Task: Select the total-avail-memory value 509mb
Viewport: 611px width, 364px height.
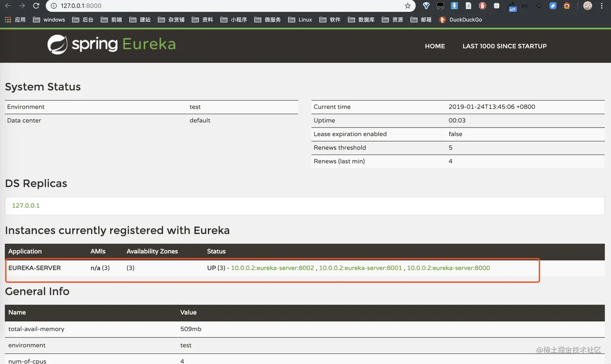Action: pos(191,329)
